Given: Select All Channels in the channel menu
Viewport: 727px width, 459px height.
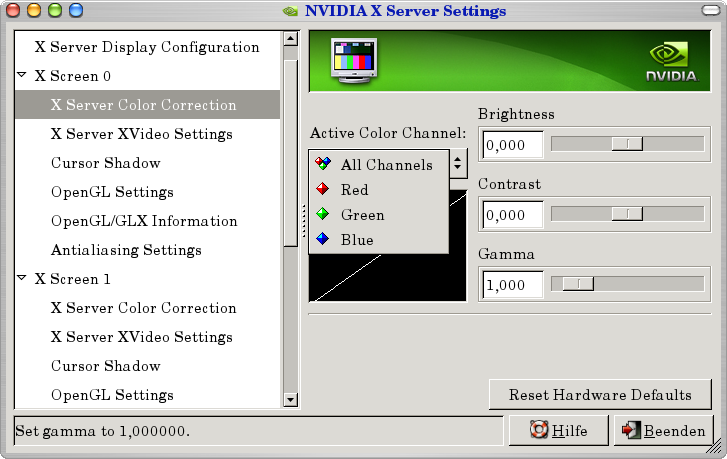Looking at the screenshot, I should (379, 164).
